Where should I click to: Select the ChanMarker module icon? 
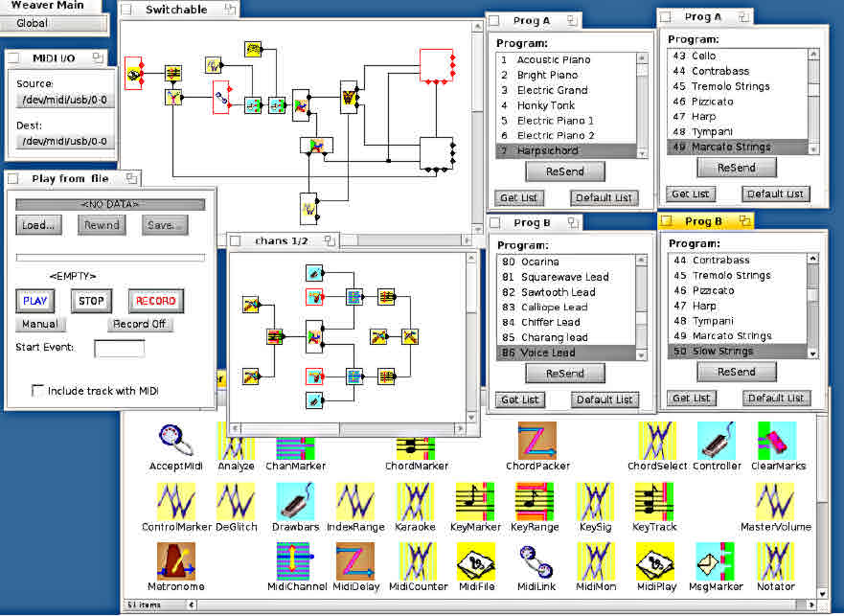tap(295, 448)
